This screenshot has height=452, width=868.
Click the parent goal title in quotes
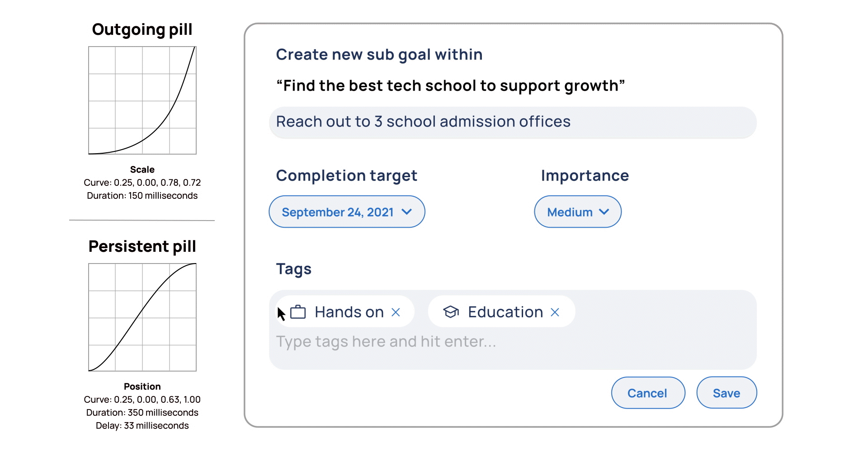451,85
